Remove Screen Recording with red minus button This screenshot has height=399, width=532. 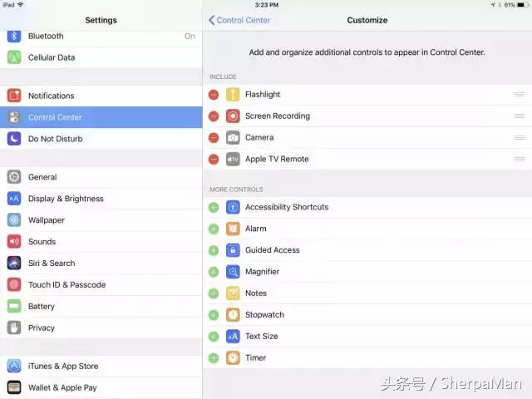tap(214, 116)
